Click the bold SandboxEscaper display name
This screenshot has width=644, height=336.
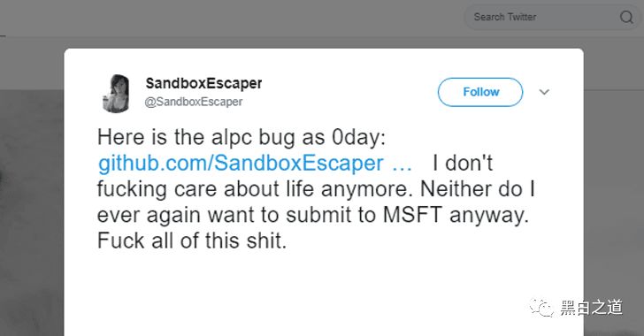coord(203,83)
